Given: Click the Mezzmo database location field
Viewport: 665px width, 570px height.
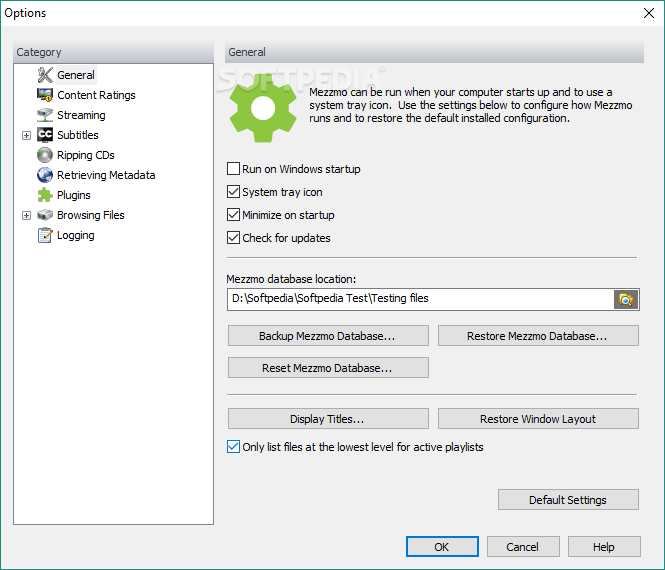Looking at the screenshot, I should click(x=421, y=299).
